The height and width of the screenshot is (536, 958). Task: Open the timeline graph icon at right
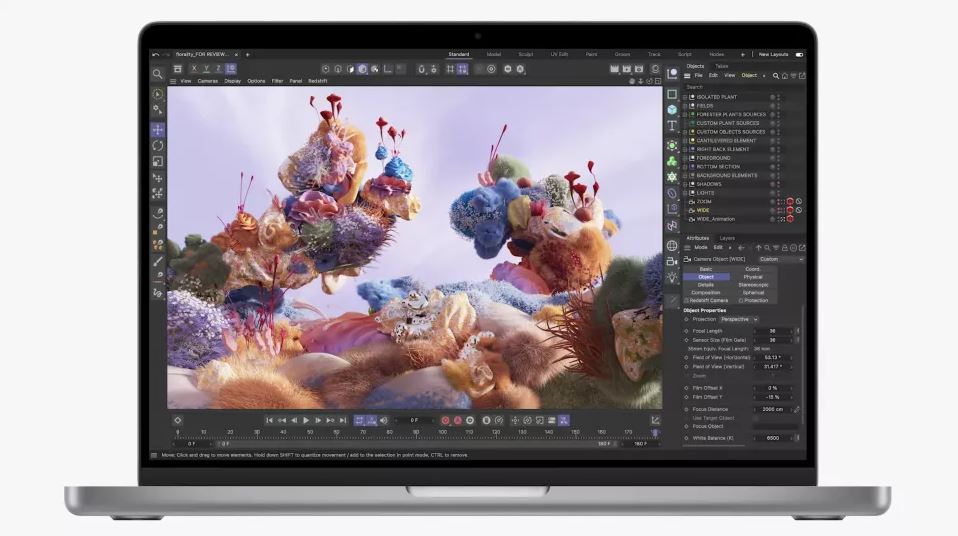point(655,420)
